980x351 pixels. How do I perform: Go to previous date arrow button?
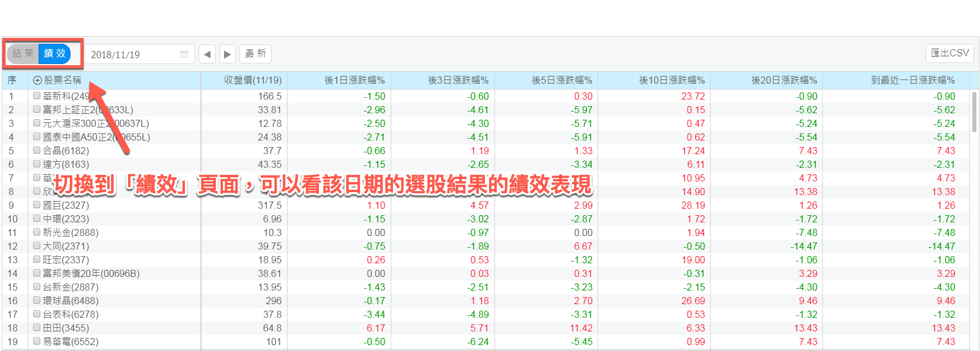207,54
